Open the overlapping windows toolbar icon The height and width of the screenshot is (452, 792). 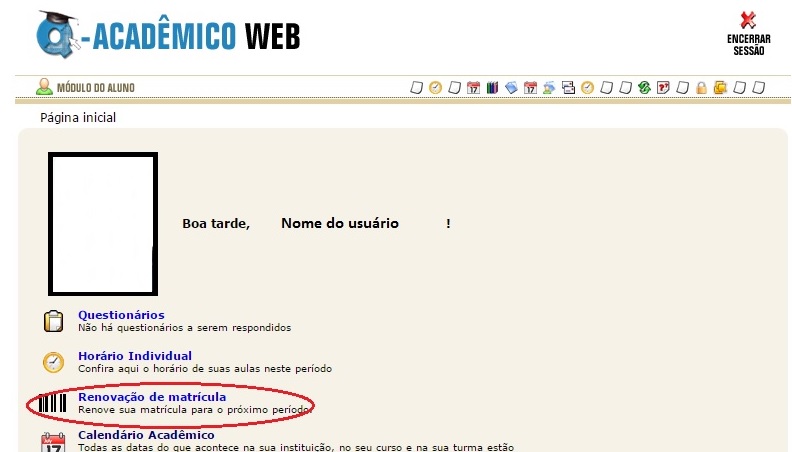568,88
